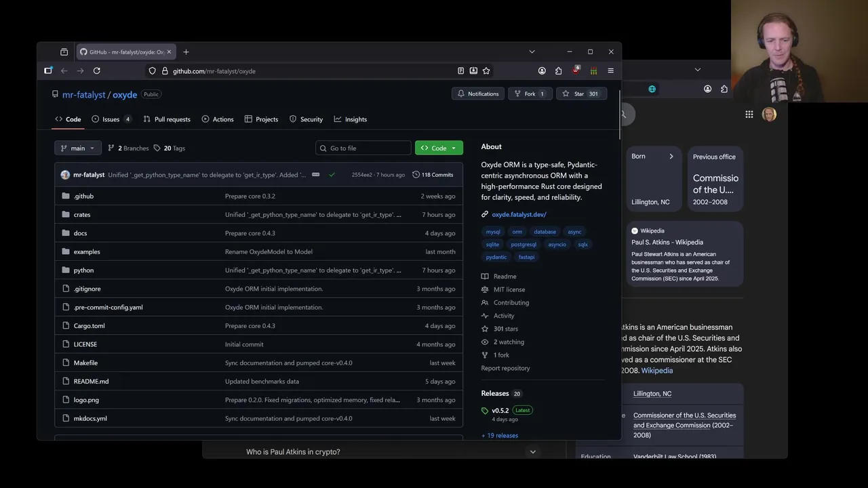Click the profile icon in background window toolbar
The height and width of the screenshot is (488, 868).
click(x=707, y=89)
